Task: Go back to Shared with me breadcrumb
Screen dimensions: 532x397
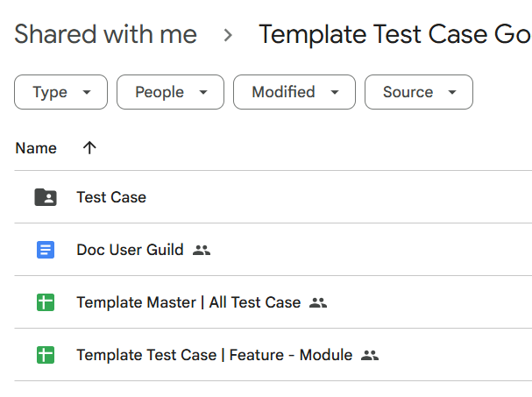Action: [x=105, y=34]
